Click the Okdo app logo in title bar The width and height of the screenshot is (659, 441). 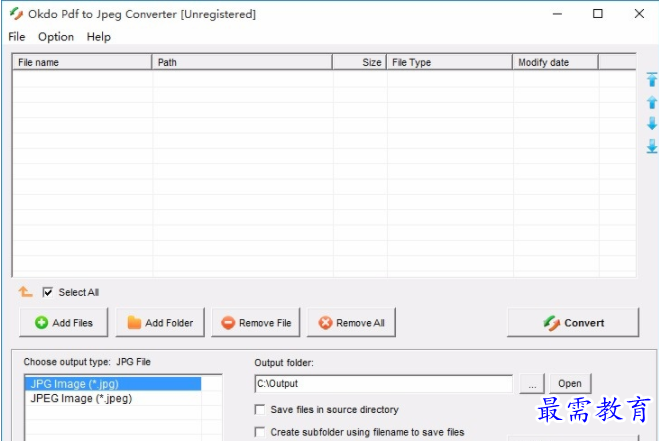click(16, 14)
